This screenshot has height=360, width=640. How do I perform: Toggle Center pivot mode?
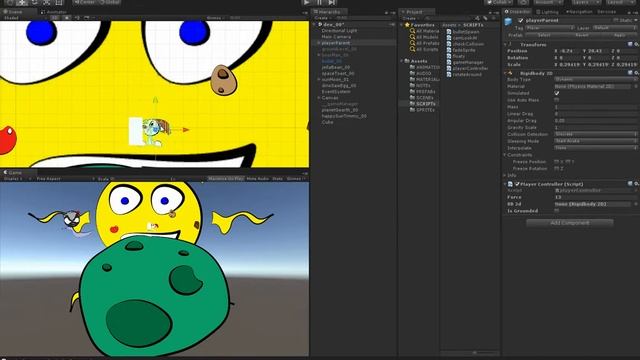click(x=84, y=2)
